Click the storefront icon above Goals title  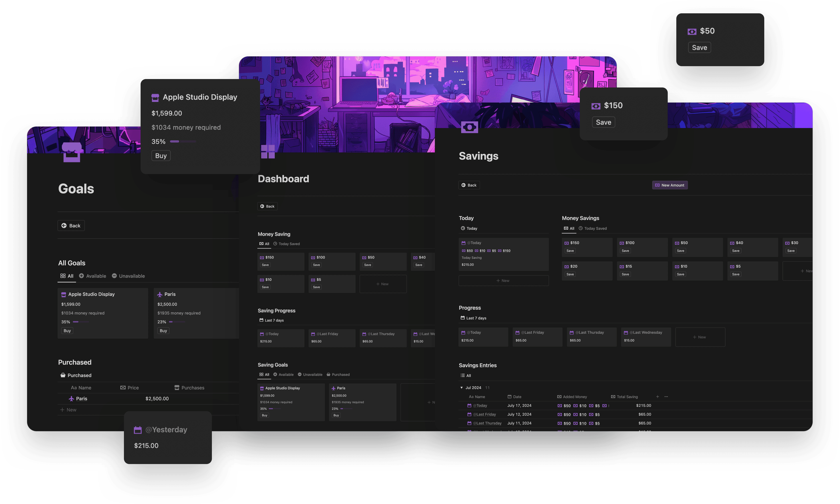[72, 152]
